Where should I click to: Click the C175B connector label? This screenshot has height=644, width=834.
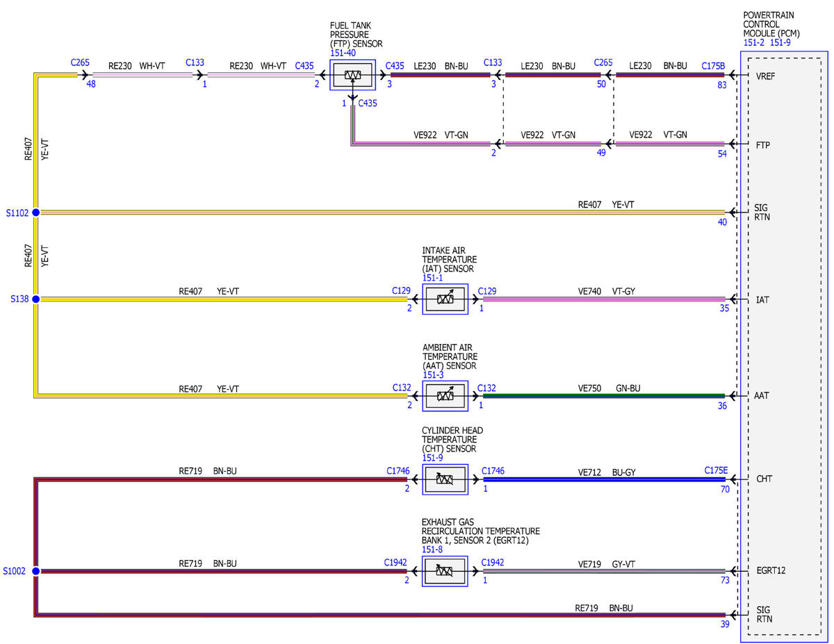713,66
